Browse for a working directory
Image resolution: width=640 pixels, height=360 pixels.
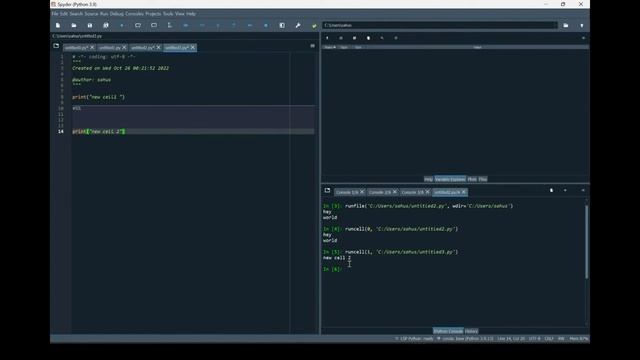click(566, 25)
